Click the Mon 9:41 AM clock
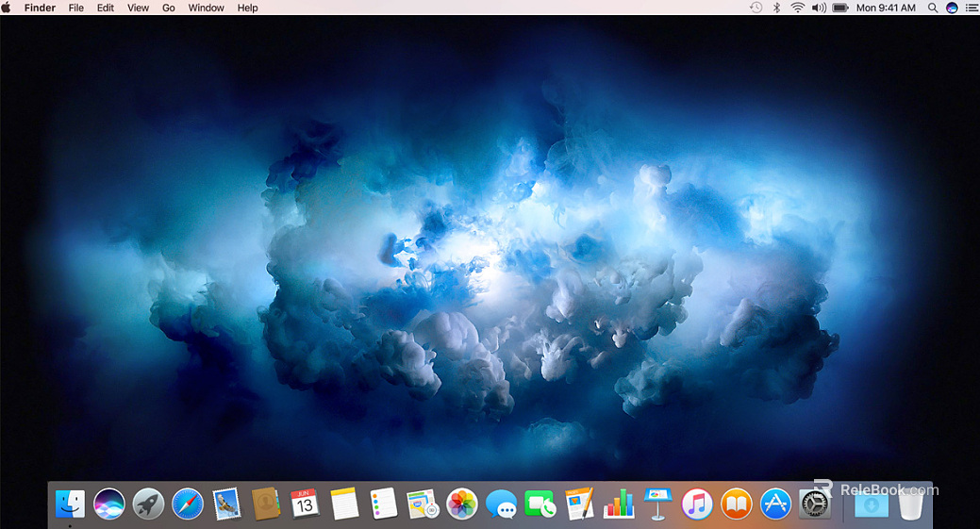980x529 pixels. pos(886,8)
